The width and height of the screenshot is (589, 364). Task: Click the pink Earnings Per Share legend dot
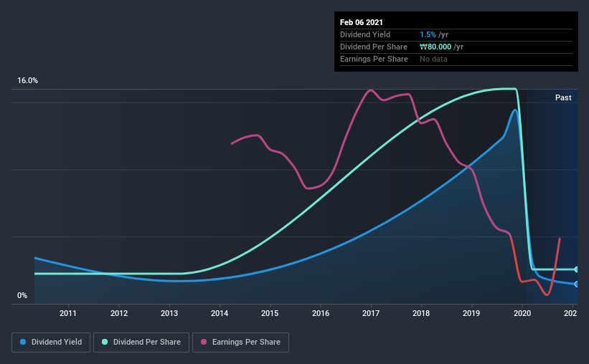[204, 342]
